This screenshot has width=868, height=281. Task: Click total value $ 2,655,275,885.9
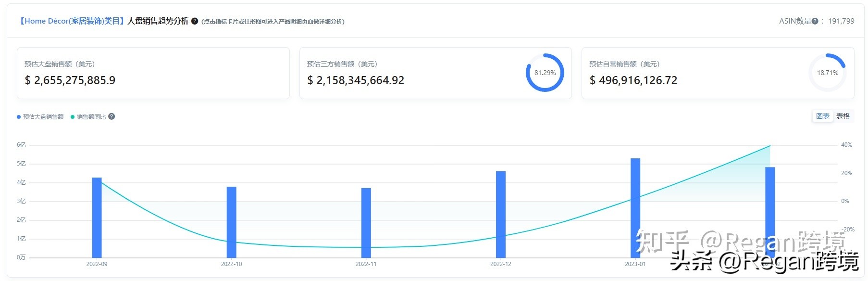click(70, 80)
